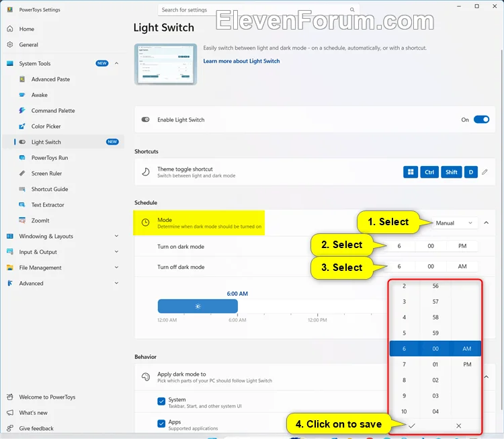Choose hour 10 in time picker
504x439 pixels.
point(404,411)
